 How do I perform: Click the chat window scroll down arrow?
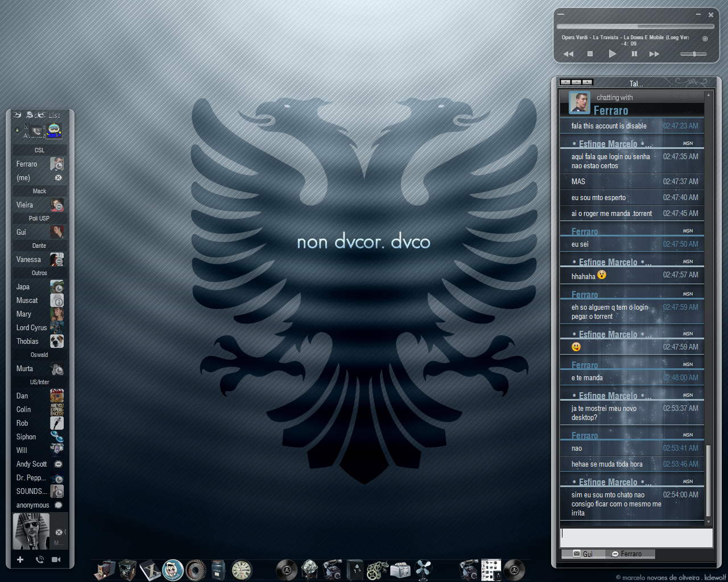(708, 521)
